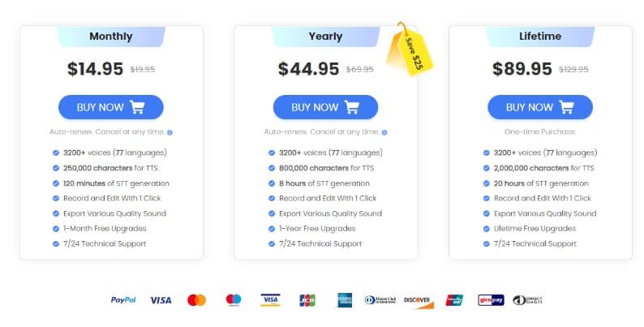This screenshot has width=644, height=327.
Task: Click the Mastercard payment icon
Action: tap(196, 300)
